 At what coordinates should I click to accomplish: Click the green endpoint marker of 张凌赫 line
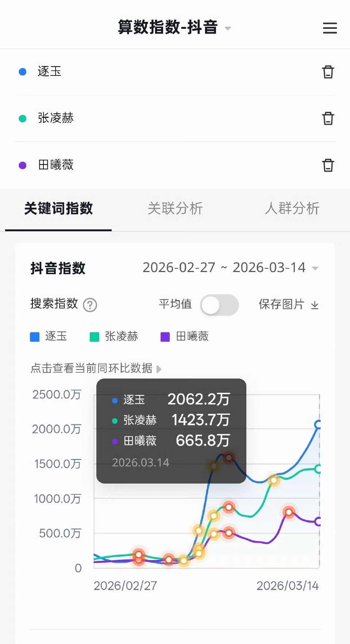point(318,469)
